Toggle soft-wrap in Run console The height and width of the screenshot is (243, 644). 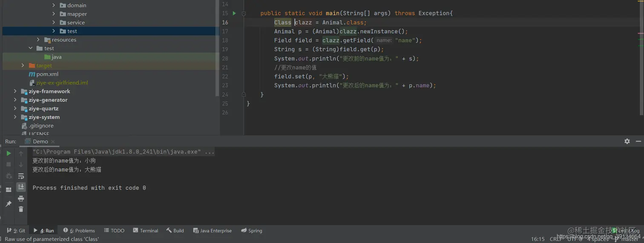21,176
